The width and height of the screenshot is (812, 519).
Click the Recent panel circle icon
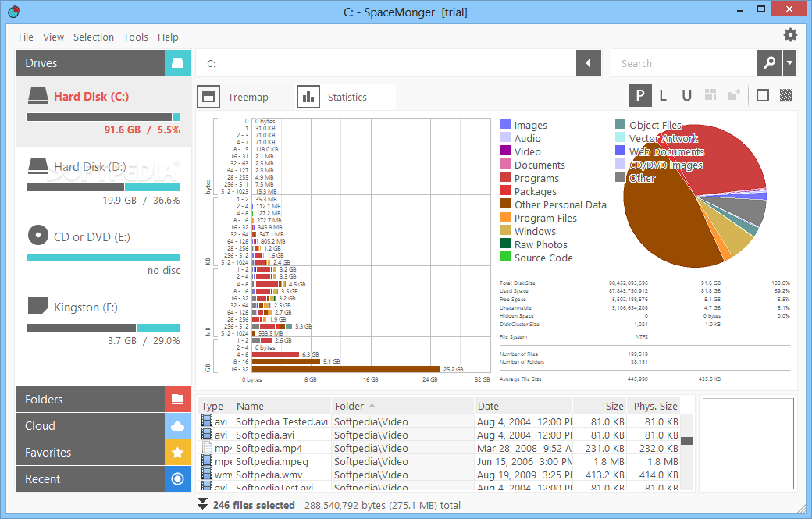tap(178, 478)
